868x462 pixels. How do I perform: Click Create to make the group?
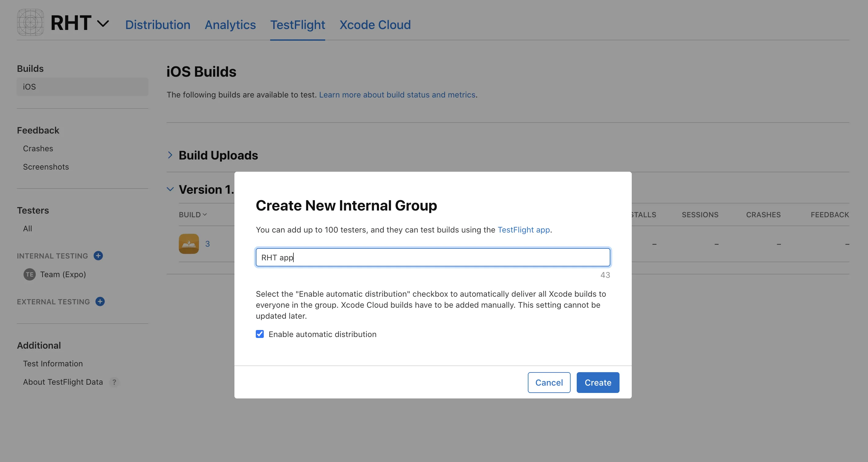click(x=598, y=383)
